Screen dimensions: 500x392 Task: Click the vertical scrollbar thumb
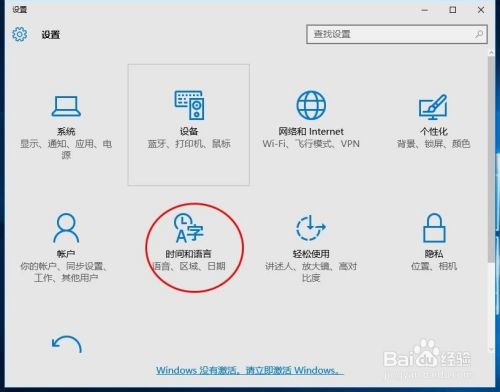point(491,160)
